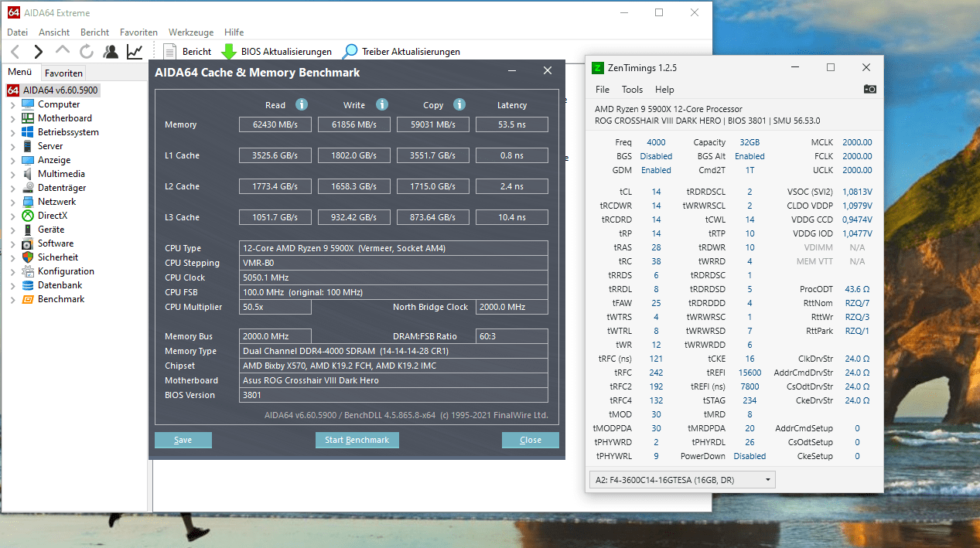Expand the Multimedia tree node

point(12,175)
